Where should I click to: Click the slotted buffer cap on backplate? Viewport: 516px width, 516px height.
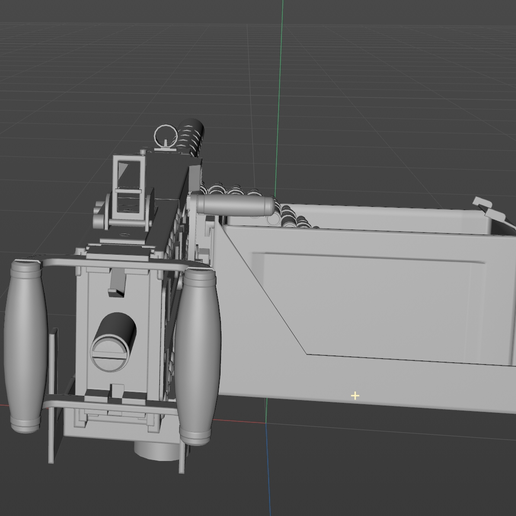click(x=110, y=354)
